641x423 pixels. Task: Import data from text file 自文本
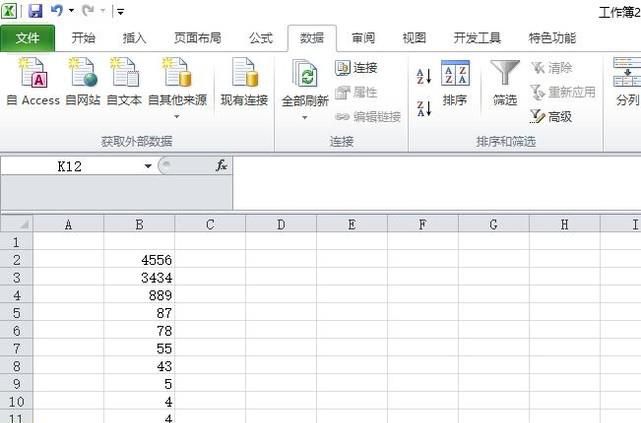coord(124,81)
